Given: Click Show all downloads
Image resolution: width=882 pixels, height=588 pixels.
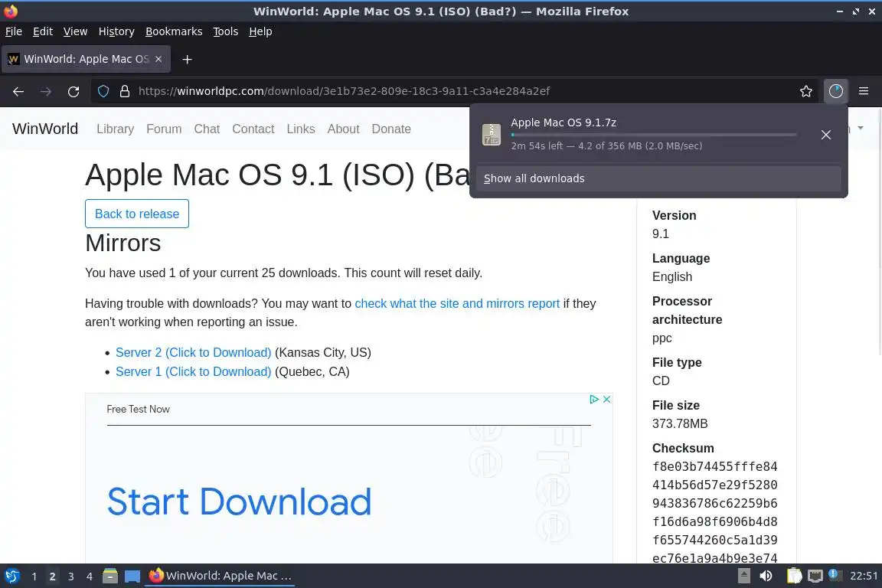Looking at the screenshot, I should pyautogui.click(x=658, y=178).
